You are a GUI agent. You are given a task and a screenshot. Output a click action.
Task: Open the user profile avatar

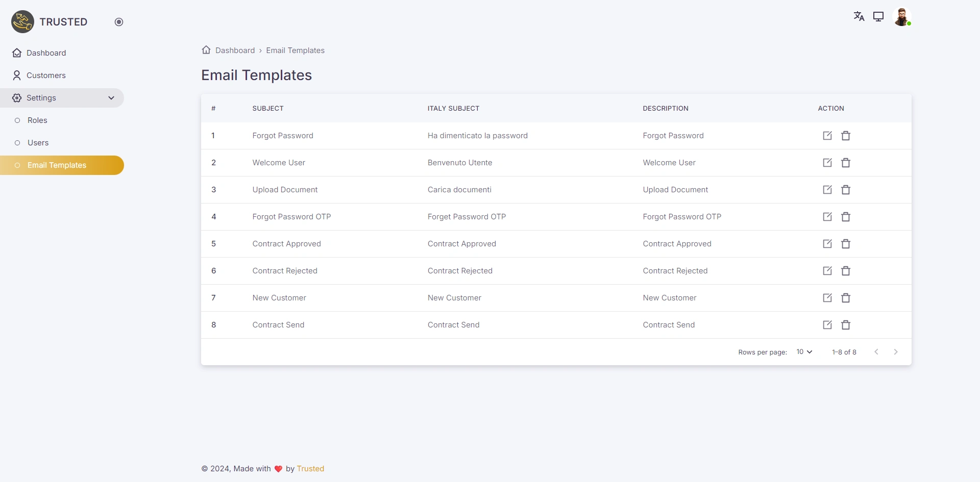(x=902, y=17)
